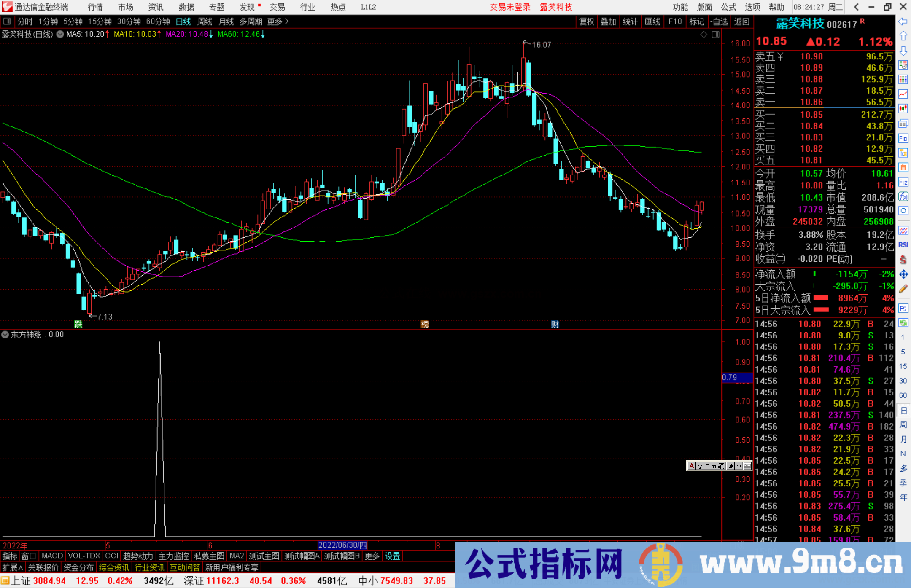The height and width of the screenshot is (588, 911).
Task: Click the up arrow icon in right sidebar
Action: click(x=903, y=36)
